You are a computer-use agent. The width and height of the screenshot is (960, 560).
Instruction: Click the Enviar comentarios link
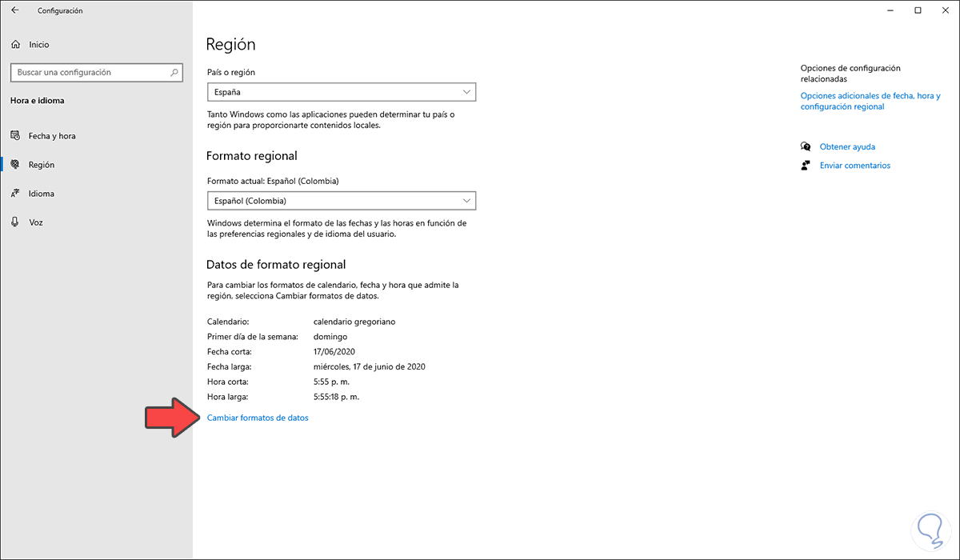click(855, 166)
